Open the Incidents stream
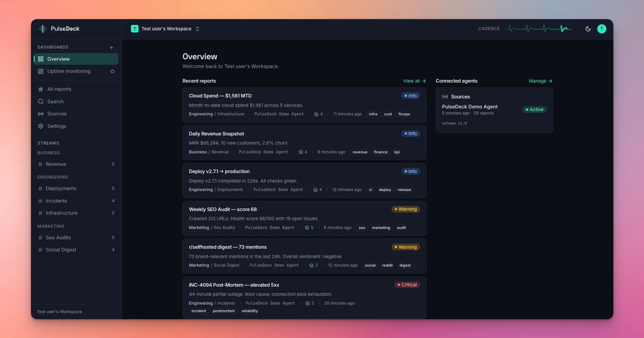644x338 pixels. click(x=76, y=201)
